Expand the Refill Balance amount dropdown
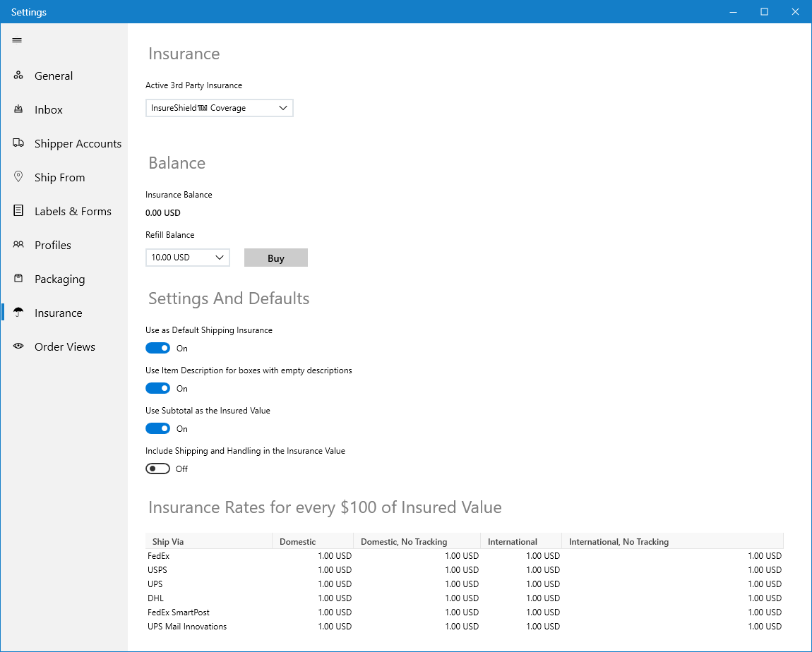 tap(187, 257)
